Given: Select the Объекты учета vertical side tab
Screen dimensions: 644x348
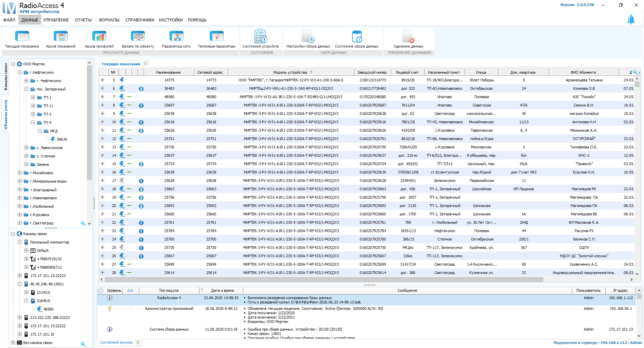Looking at the screenshot, I should pos(6,115).
